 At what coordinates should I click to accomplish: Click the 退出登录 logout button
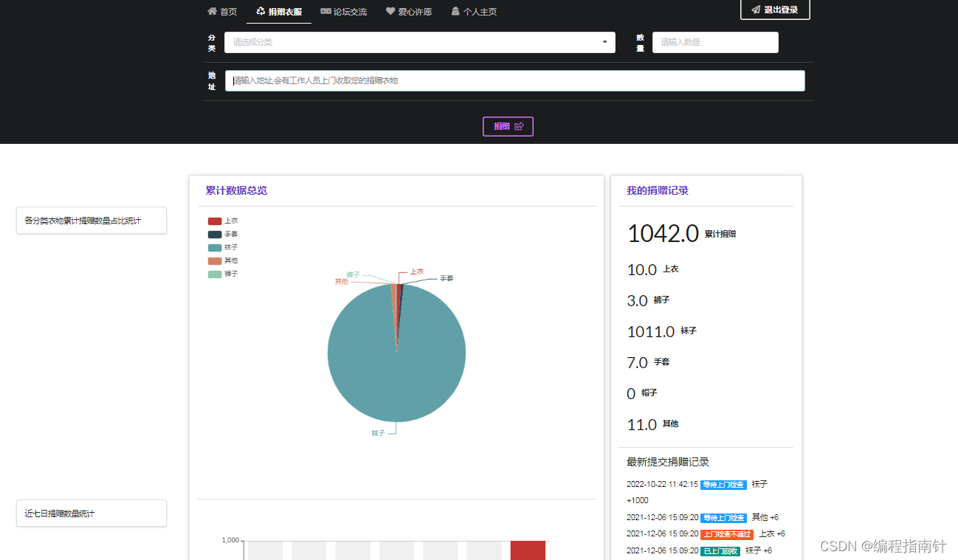pos(775,10)
